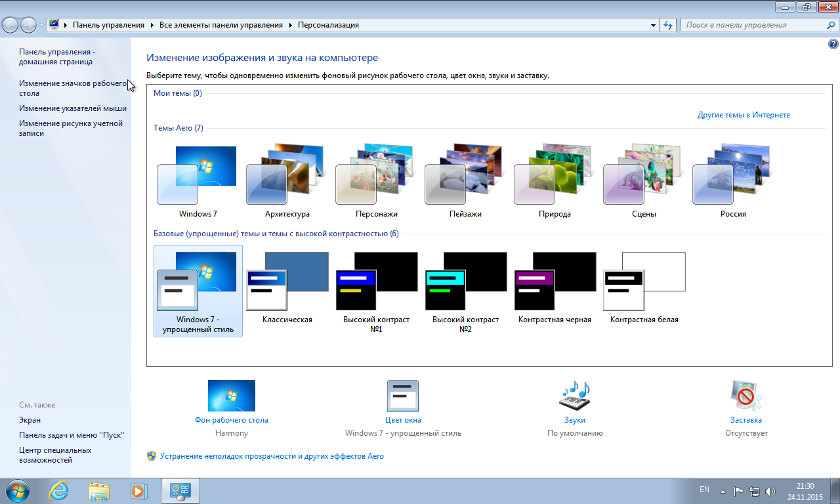Image resolution: width=840 pixels, height=504 pixels.
Task: Open Изменение рисунка учетной записи
Action: (71, 128)
